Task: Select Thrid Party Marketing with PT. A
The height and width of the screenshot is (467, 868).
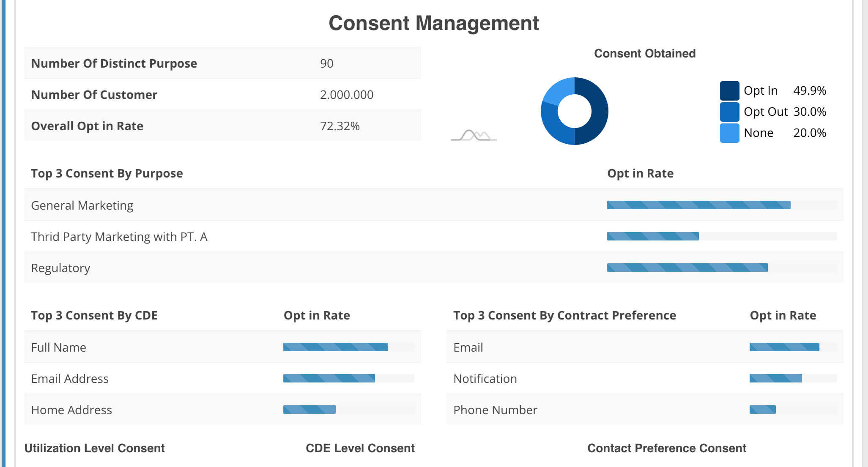Action: coord(119,237)
